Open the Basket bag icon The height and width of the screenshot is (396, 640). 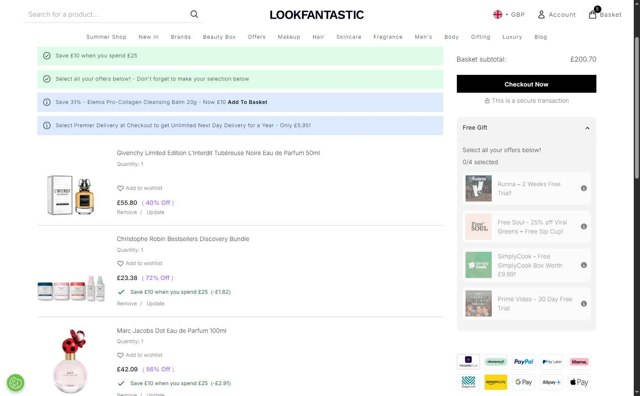(593, 14)
